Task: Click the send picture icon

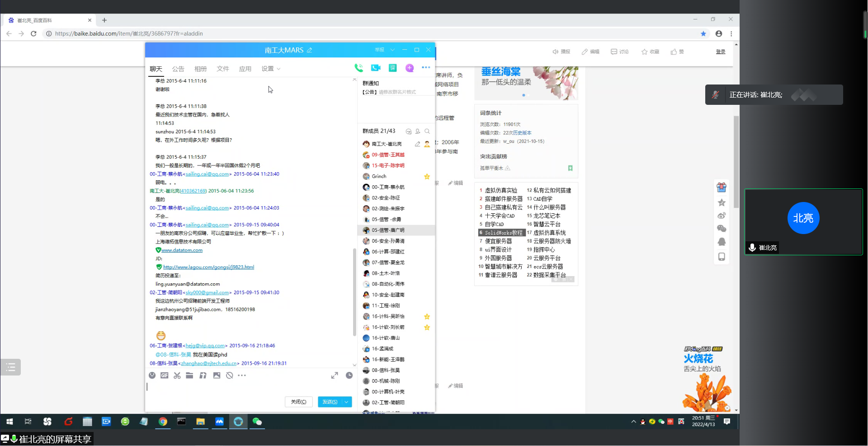Action: point(217,376)
